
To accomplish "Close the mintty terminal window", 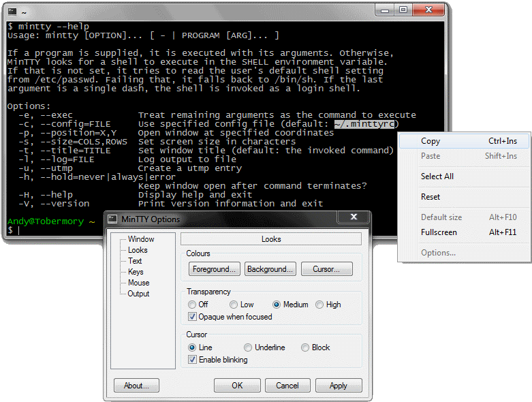I will [x=429, y=10].
